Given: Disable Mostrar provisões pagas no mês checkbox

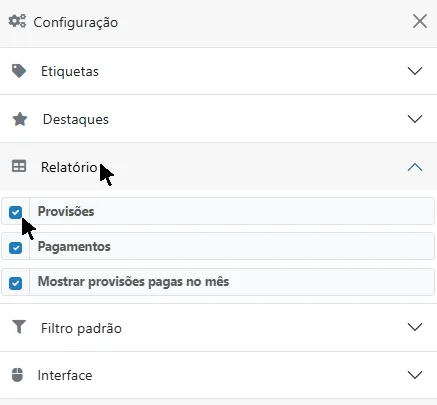Looking at the screenshot, I should [15, 283].
